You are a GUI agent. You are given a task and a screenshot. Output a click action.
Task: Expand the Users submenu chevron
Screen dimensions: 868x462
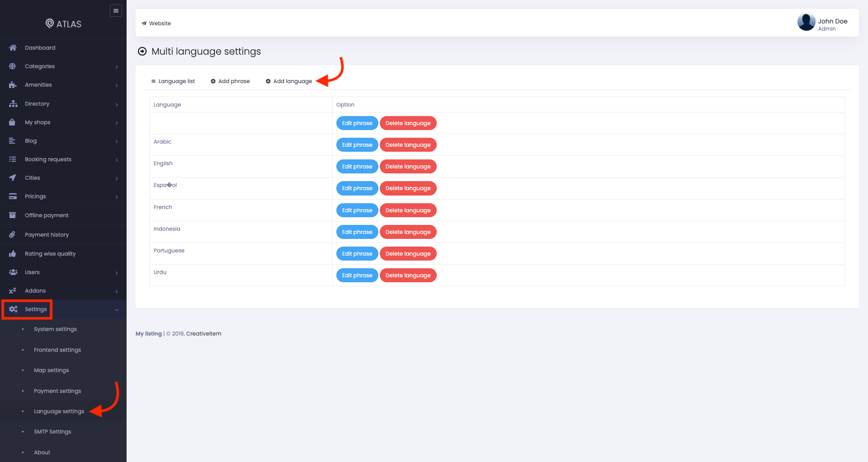[x=117, y=273]
